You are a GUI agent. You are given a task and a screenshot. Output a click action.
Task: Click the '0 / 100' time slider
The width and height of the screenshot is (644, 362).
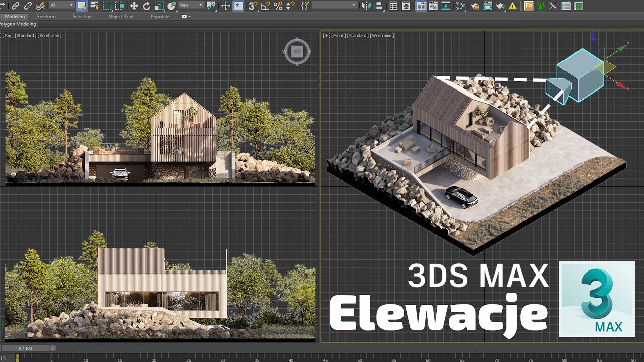tap(25, 348)
